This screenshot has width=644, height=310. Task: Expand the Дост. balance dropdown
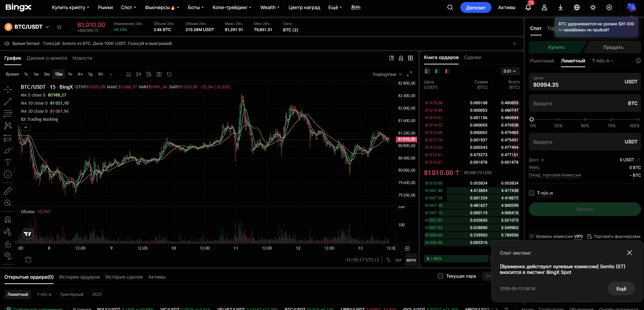(537, 160)
